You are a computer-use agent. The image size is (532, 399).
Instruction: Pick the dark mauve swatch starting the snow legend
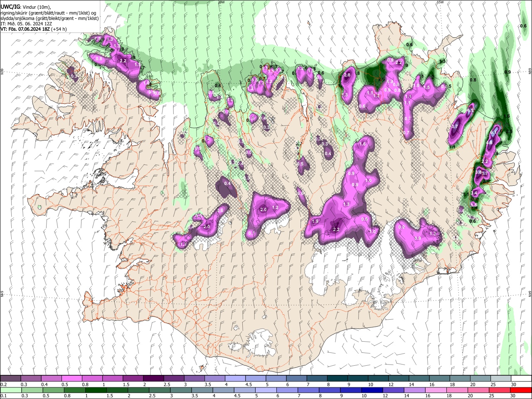click(x=10, y=379)
